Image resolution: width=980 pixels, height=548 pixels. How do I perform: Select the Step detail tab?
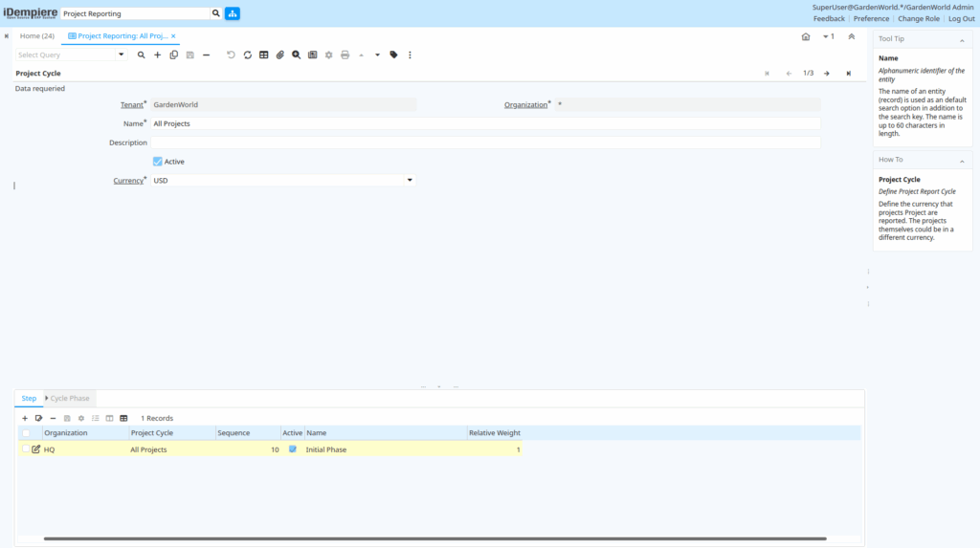[x=29, y=398]
